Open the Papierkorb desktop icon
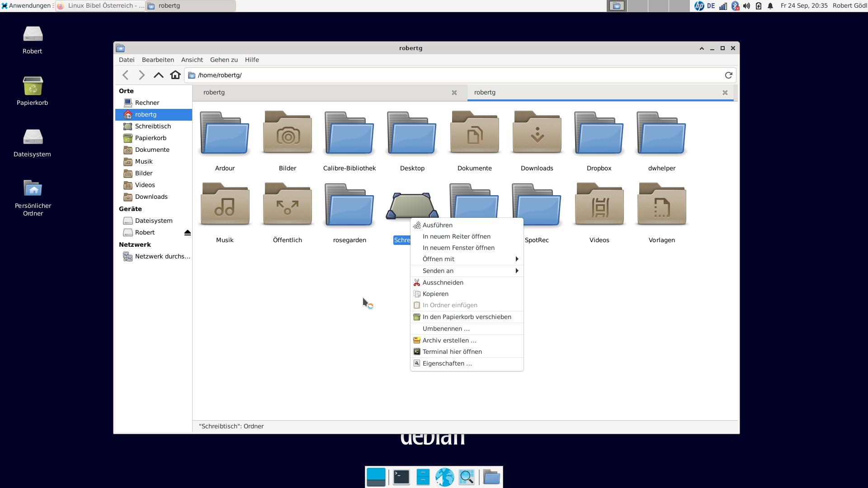Viewport: 868px width, 488px height. click(33, 86)
